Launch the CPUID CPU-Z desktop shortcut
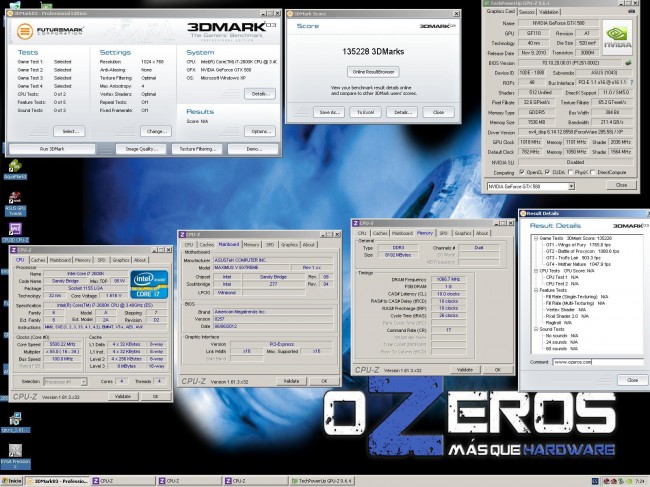The image size is (650, 487). [x=15, y=232]
